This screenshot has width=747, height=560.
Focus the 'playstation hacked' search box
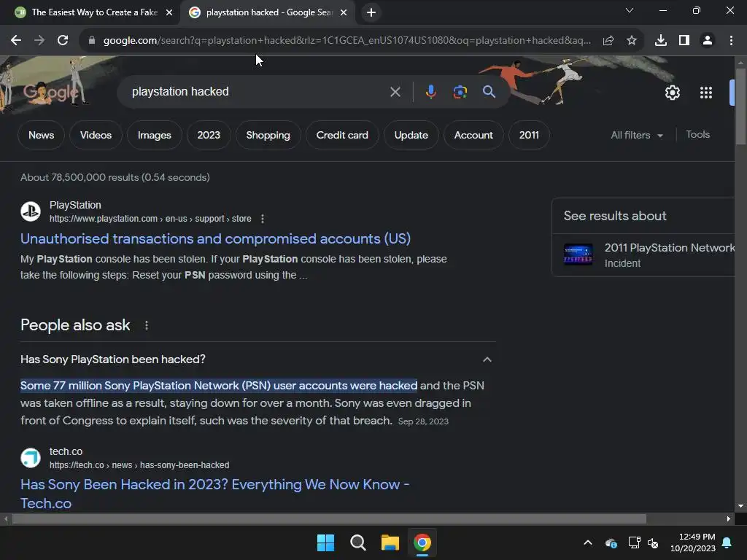coord(258,91)
